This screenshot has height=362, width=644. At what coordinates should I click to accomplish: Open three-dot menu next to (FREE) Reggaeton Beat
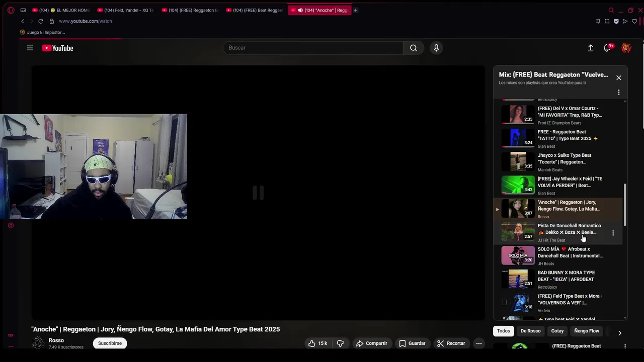(x=625, y=346)
